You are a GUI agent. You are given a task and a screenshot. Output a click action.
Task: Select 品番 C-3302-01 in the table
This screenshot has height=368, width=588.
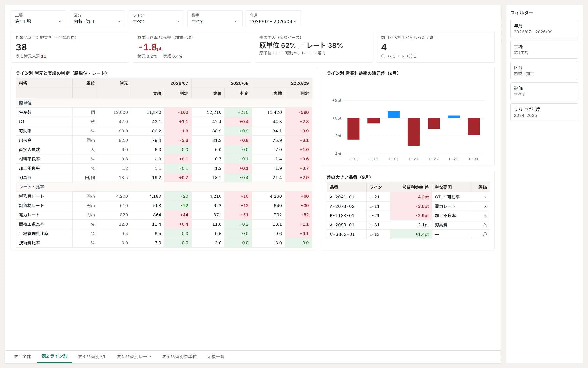(x=342, y=234)
